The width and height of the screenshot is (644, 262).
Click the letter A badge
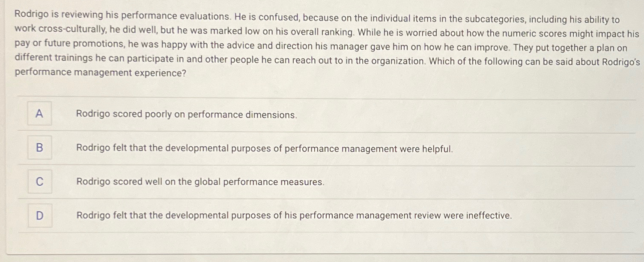tap(39, 114)
